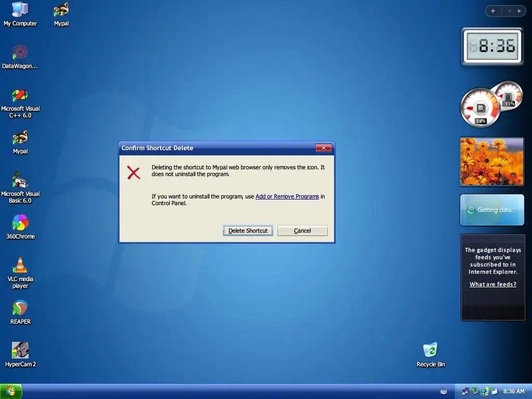This screenshot has width=532, height=399.
Task: Open the Add or Remove Programs link
Action: coord(287,196)
